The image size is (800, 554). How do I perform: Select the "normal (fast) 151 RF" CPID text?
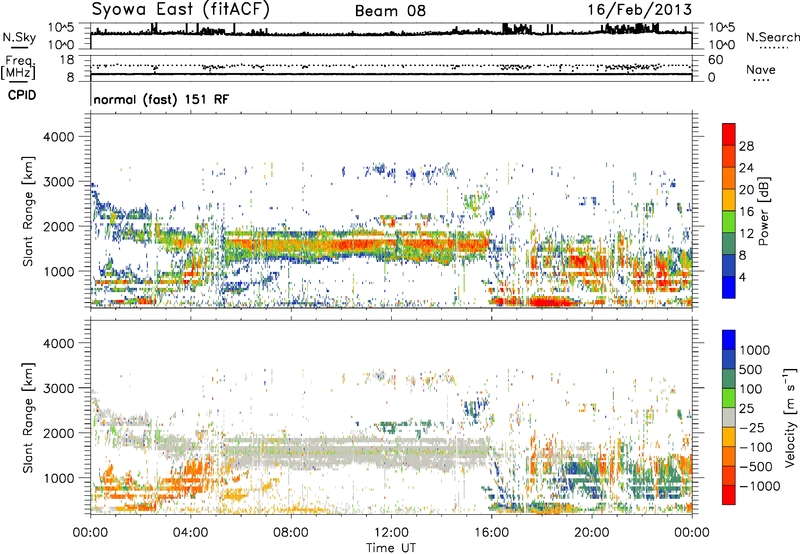161,99
